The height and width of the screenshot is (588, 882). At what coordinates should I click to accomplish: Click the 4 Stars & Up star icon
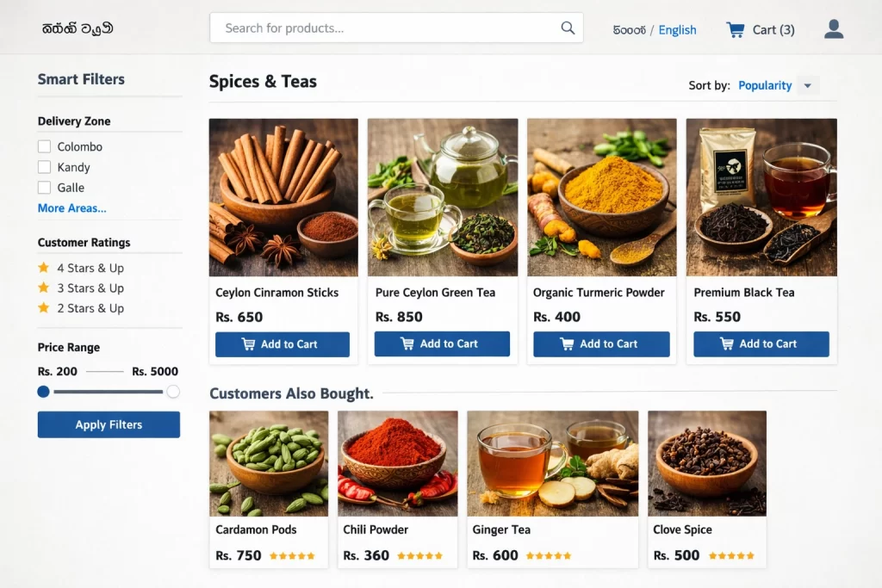pyautogui.click(x=44, y=268)
